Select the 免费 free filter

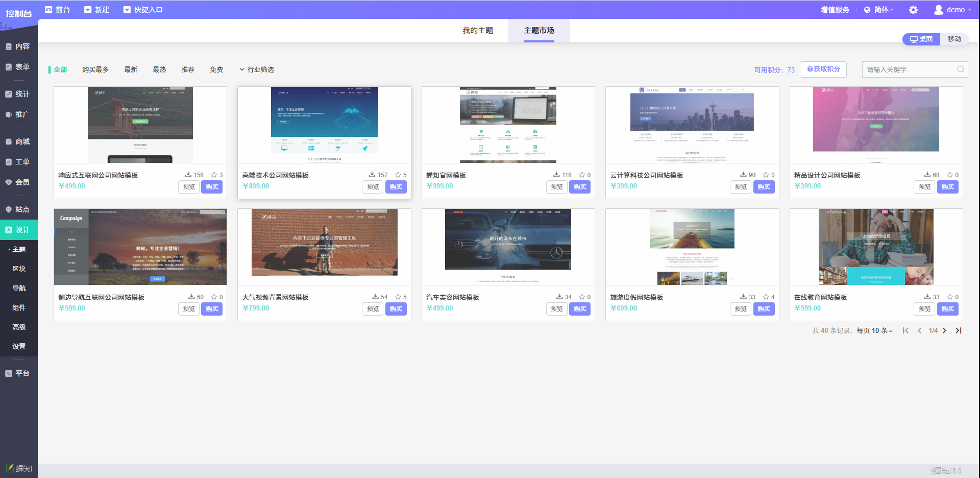coord(216,69)
